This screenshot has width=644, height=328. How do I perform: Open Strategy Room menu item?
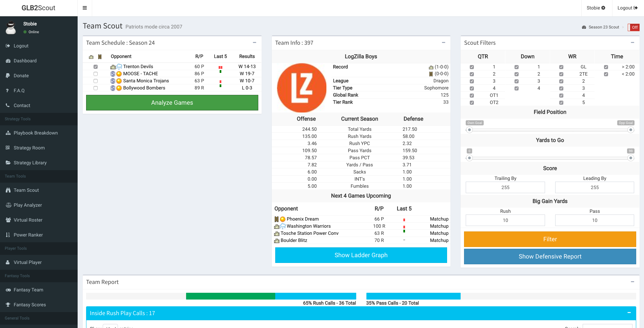(29, 148)
